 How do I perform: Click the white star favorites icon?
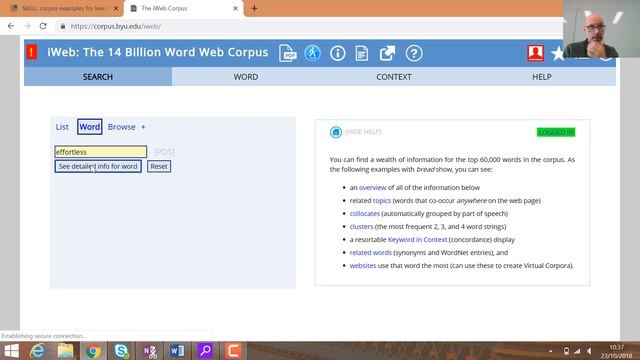point(558,53)
